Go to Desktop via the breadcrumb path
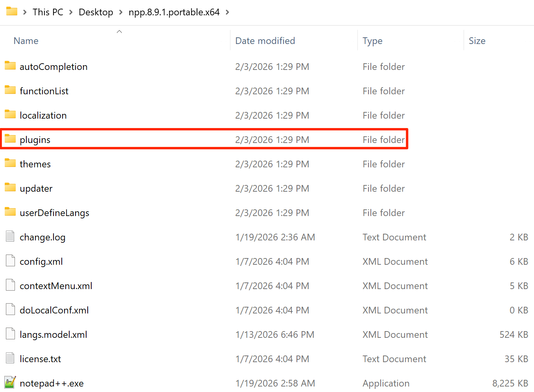 tap(96, 12)
